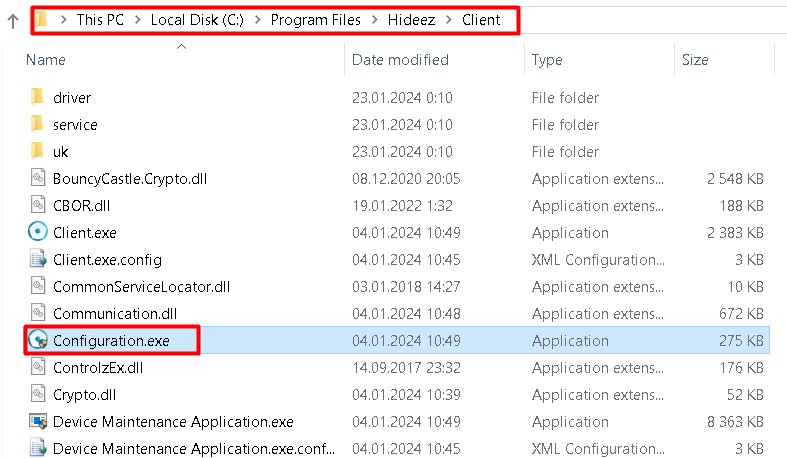The width and height of the screenshot is (787, 458).
Task: Expand the chevron after Program Files
Action: pyautogui.click(x=376, y=20)
